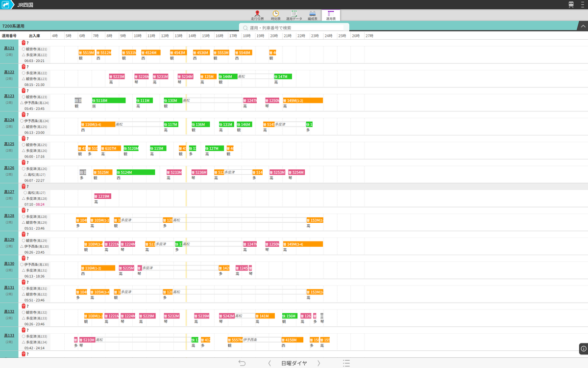Click the 出入庫 column header

click(34, 36)
